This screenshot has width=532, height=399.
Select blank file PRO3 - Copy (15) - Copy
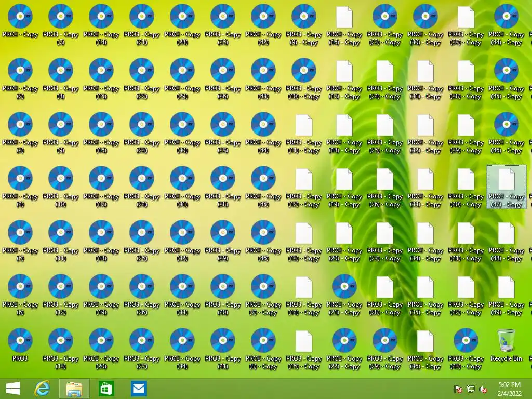(303, 341)
